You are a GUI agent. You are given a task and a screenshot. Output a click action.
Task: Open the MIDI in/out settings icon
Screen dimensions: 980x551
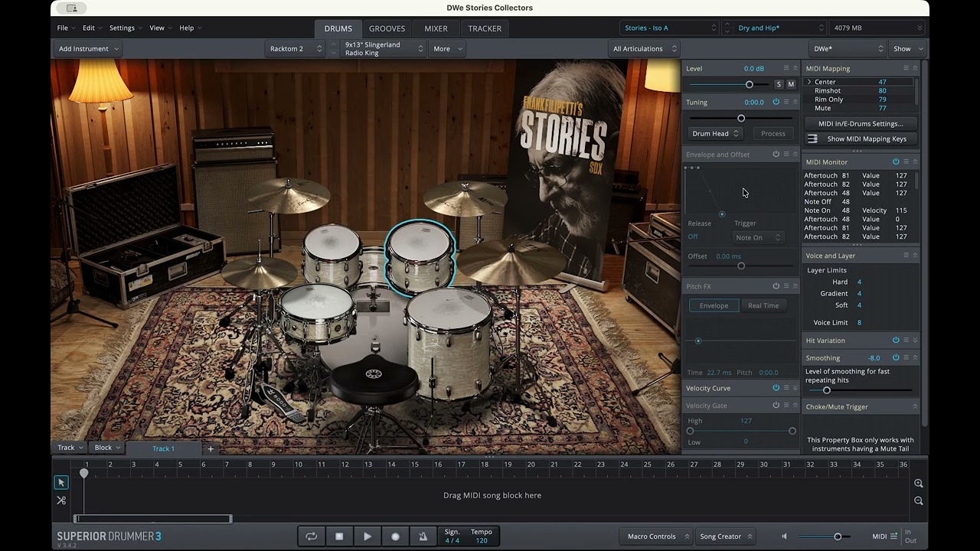click(x=893, y=536)
